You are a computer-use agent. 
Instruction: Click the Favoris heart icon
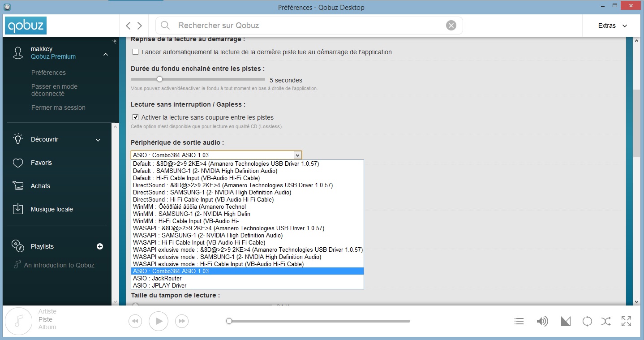coord(18,163)
